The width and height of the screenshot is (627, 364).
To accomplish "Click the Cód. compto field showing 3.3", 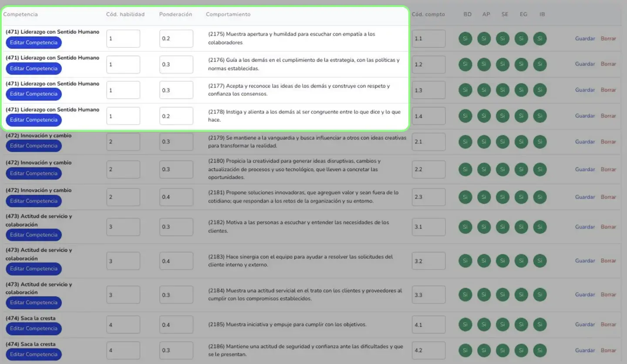I will point(429,295).
